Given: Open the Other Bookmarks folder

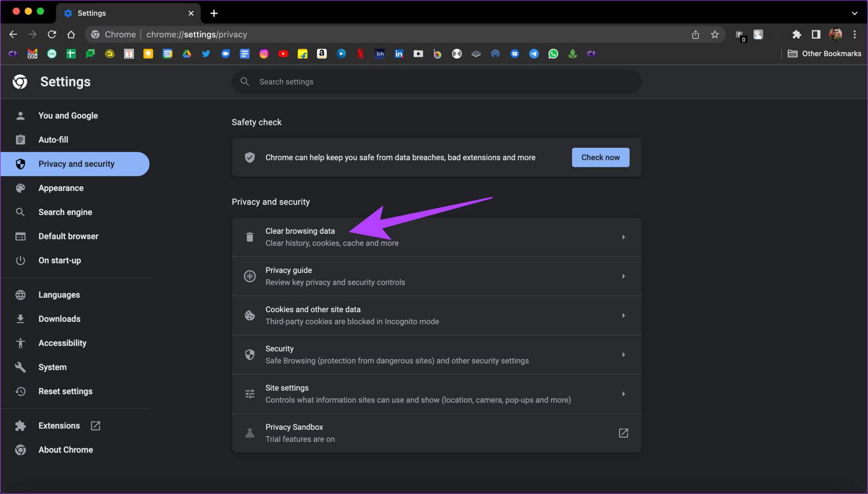Looking at the screenshot, I should point(825,54).
